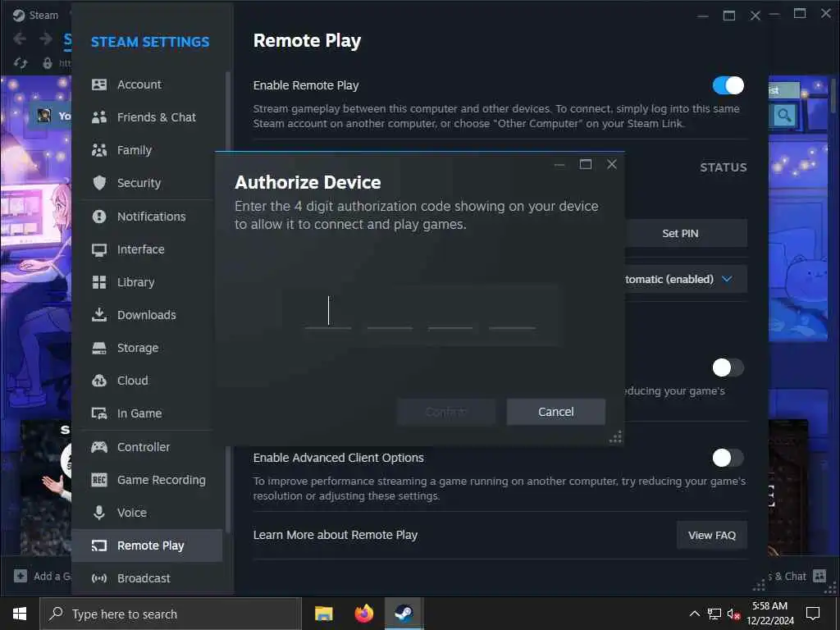Open the Broadcast signal icon
Viewport: 840px width, 630px height.
click(x=99, y=578)
